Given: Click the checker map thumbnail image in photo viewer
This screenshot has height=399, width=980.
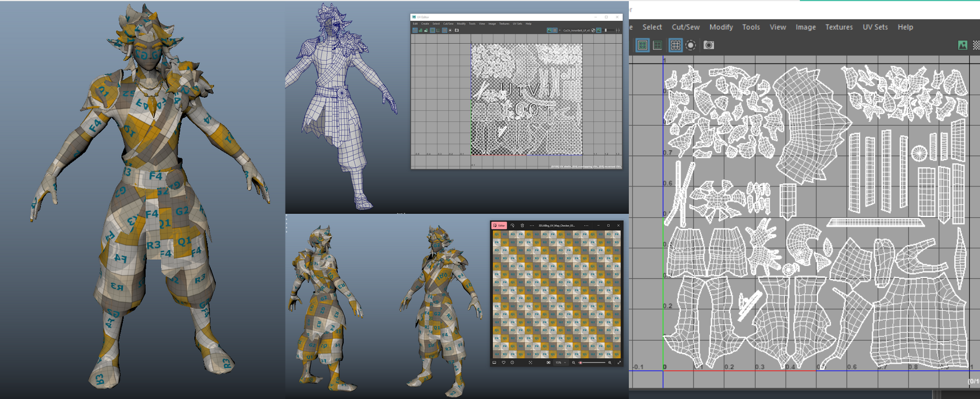Looking at the screenshot, I should tap(556, 295).
